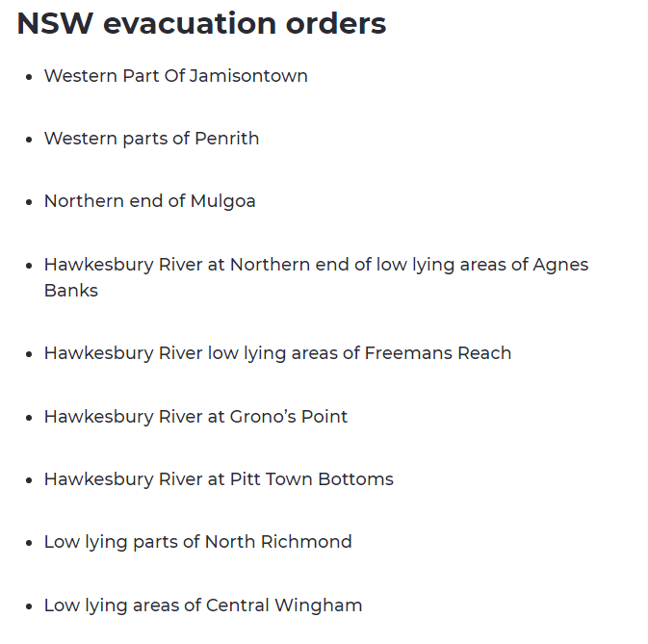Click bullet point beside Penrith entry
The height and width of the screenshot is (644, 648).
(x=29, y=140)
